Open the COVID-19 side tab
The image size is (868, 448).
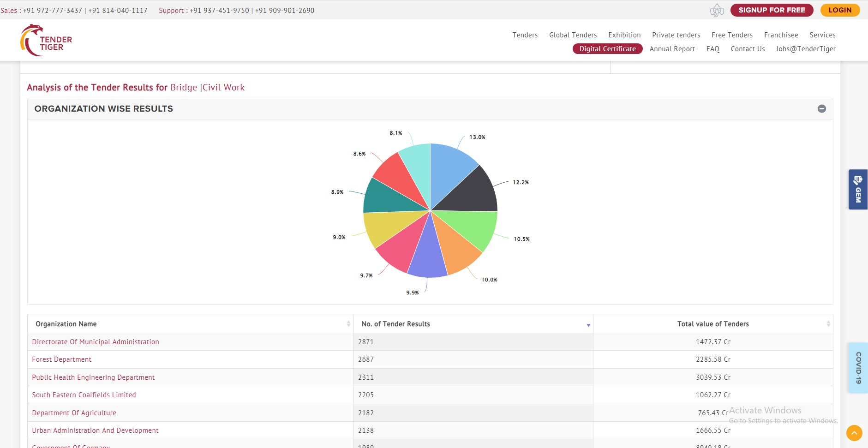coord(857,368)
